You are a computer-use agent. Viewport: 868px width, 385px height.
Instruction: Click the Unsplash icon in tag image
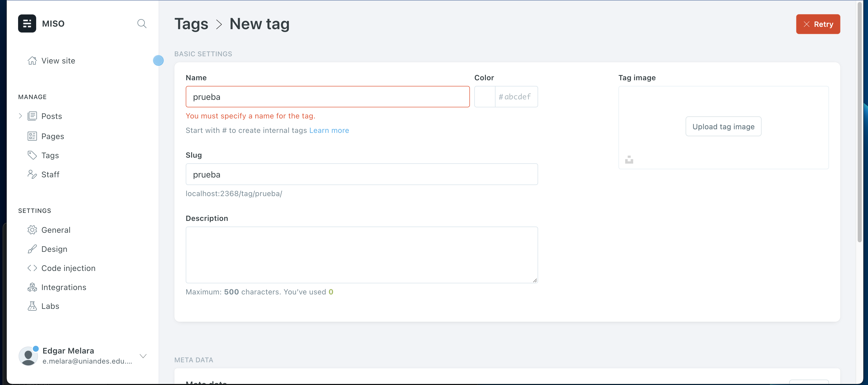[629, 159]
